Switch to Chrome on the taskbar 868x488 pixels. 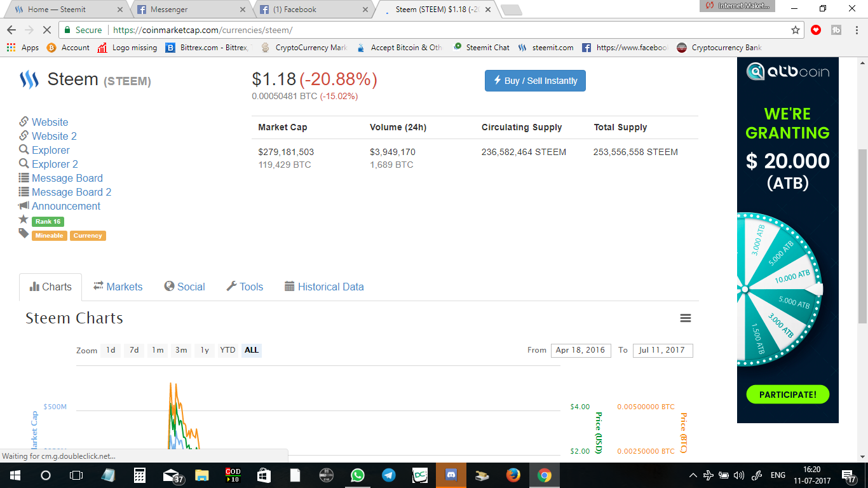click(545, 475)
